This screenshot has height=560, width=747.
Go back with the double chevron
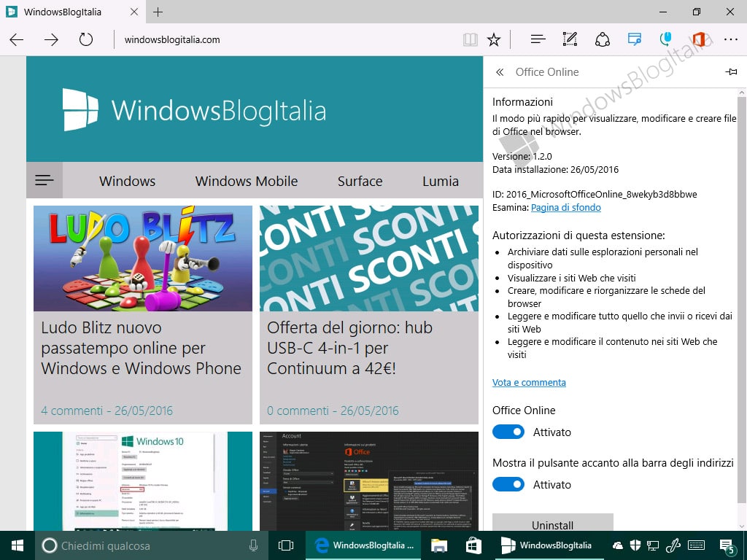pyautogui.click(x=499, y=72)
